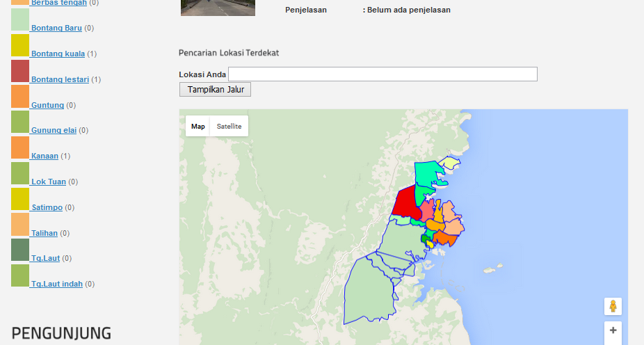This screenshot has width=644, height=345.
Task: Open the Gunung elai link
Action: point(54,130)
